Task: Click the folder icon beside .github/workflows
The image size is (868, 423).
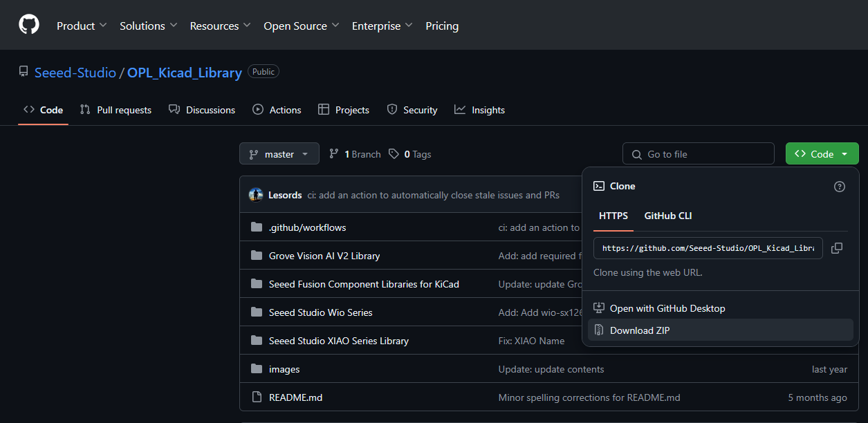Action: click(x=257, y=227)
